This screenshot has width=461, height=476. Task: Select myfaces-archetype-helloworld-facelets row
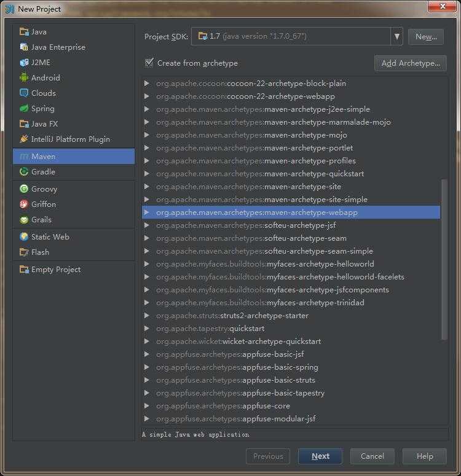[x=291, y=277]
